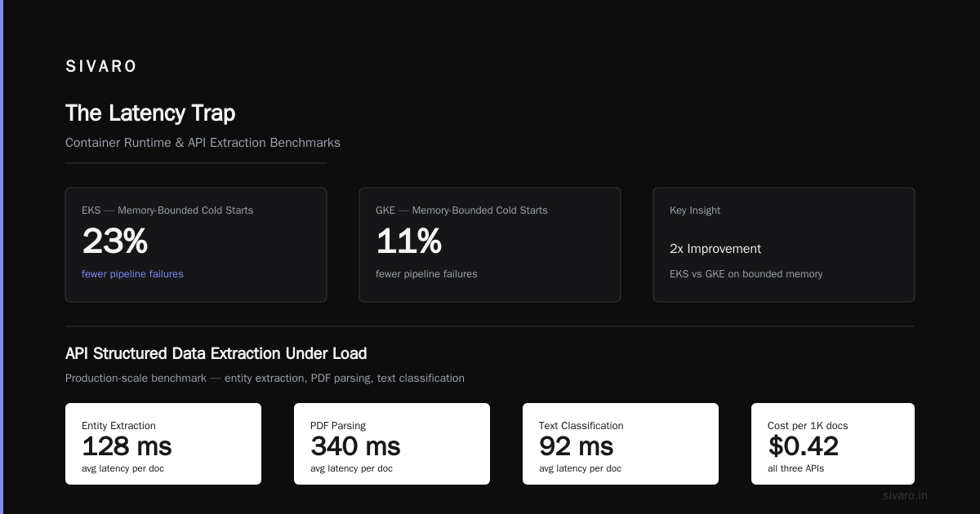Screen dimensions: 980x514
Task: Click the Text Classification label
Action: 581,426
